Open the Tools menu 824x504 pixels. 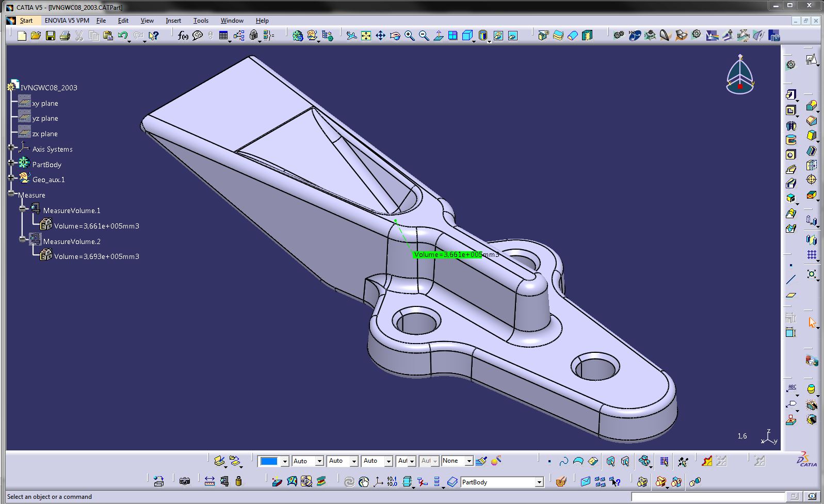tap(201, 21)
